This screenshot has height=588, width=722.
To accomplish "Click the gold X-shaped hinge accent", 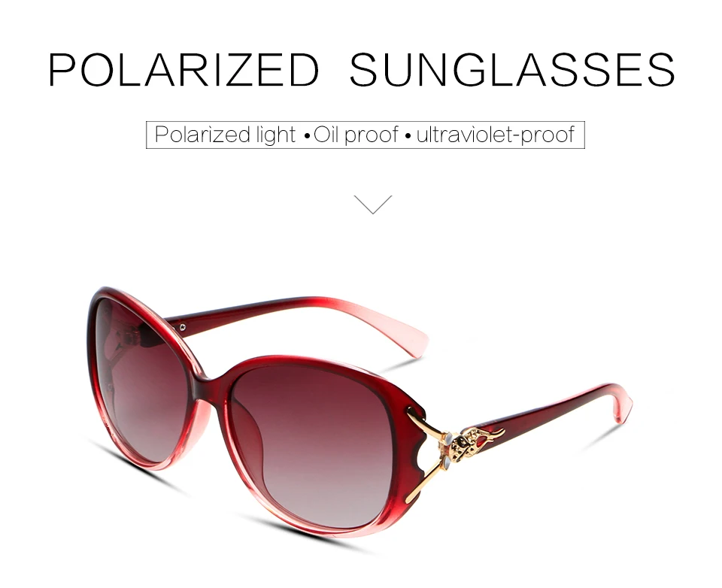I will click(x=426, y=455).
